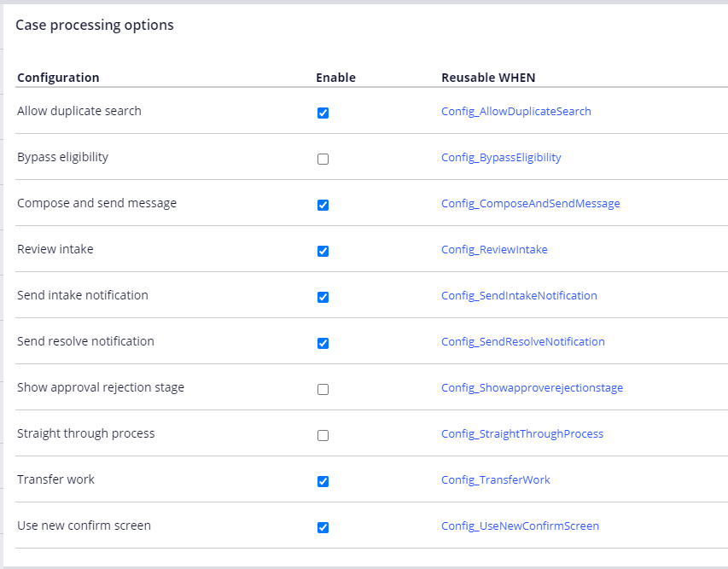This screenshot has height=569, width=728.
Task: Click the Configuration column header
Action: click(x=58, y=78)
